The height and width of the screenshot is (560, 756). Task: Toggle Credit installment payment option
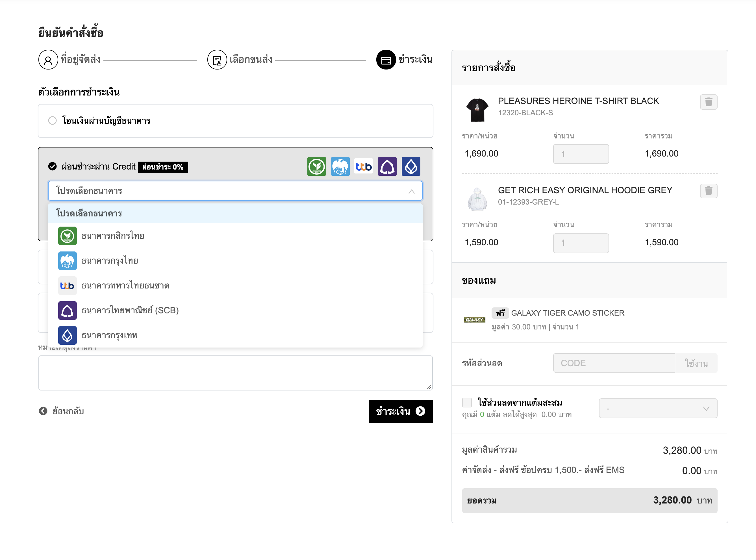(x=52, y=166)
